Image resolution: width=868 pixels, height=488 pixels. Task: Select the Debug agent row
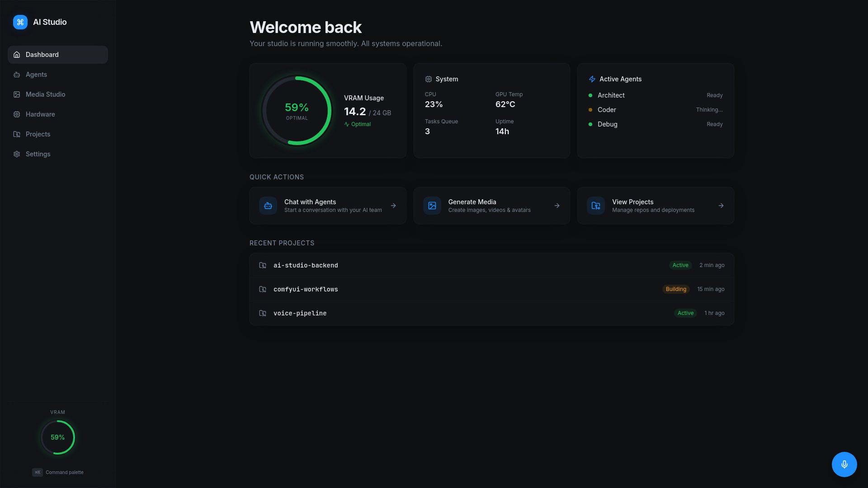coord(656,124)
